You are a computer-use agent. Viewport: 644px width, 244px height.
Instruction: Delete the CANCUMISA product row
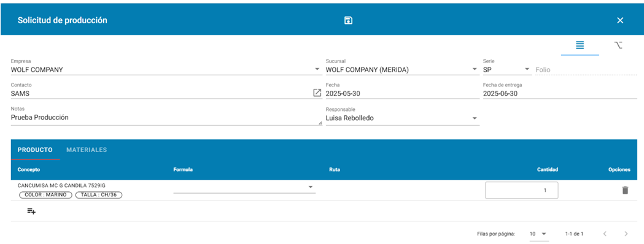(x=625, y=190)
